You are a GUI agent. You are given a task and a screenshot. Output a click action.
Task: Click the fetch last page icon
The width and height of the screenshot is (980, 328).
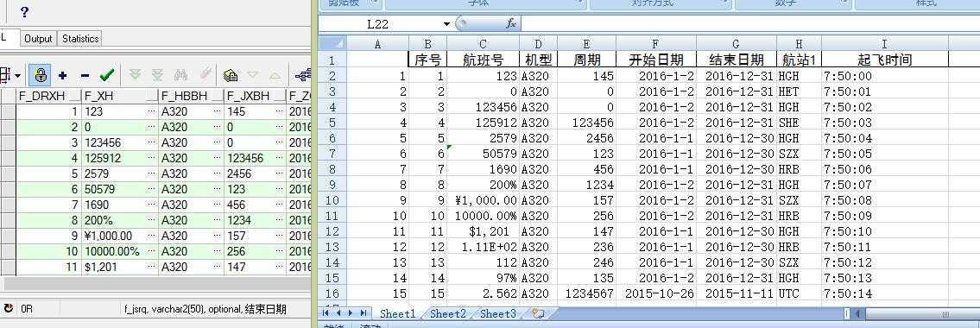pos(157,76)
